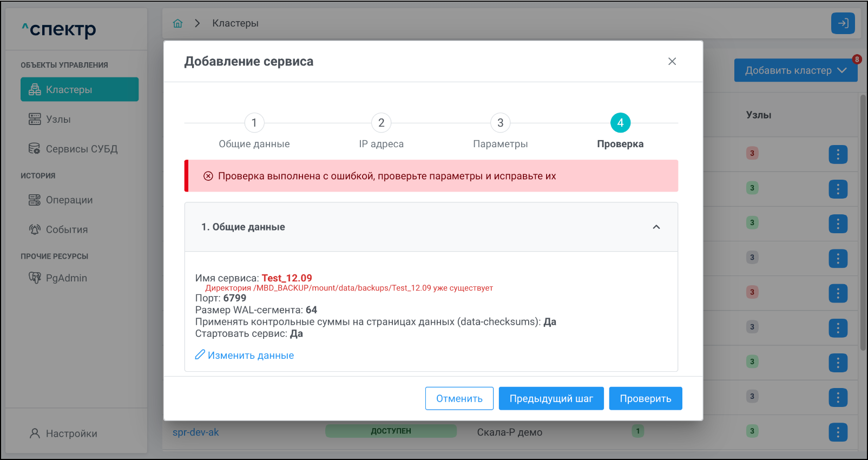The height and width of the screenshot is (460, 868).
Task: Open Настройки at the sidebar bottom
Action: click(64, 433)
